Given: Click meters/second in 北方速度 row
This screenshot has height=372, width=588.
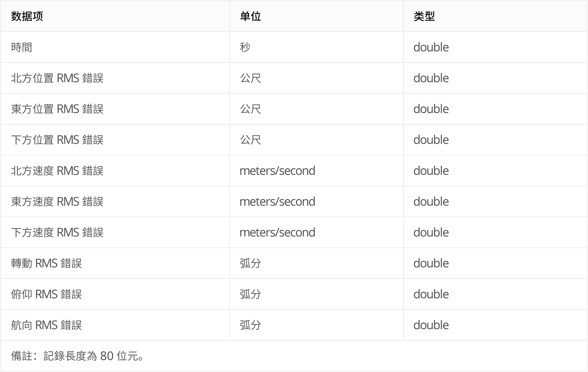Looking at the screenshot, I should pyautogui.click(x=277, y=171).
